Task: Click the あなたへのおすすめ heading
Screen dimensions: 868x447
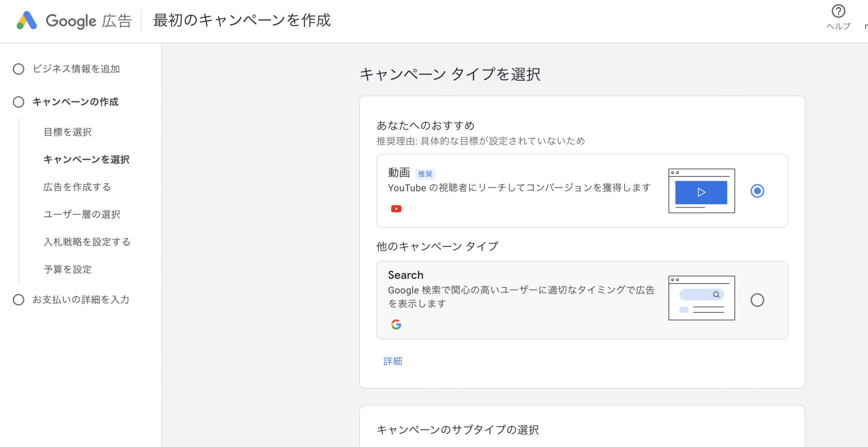Action: click(425, 125)
